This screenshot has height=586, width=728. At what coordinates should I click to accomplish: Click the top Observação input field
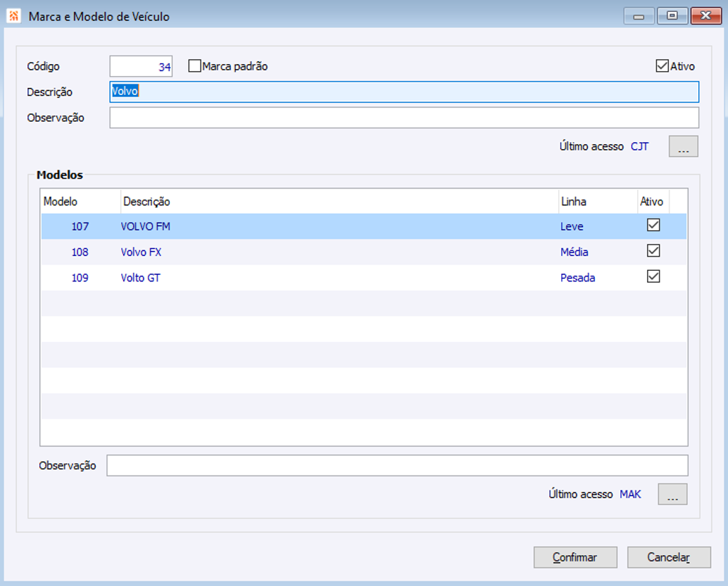tap(404, 117)
